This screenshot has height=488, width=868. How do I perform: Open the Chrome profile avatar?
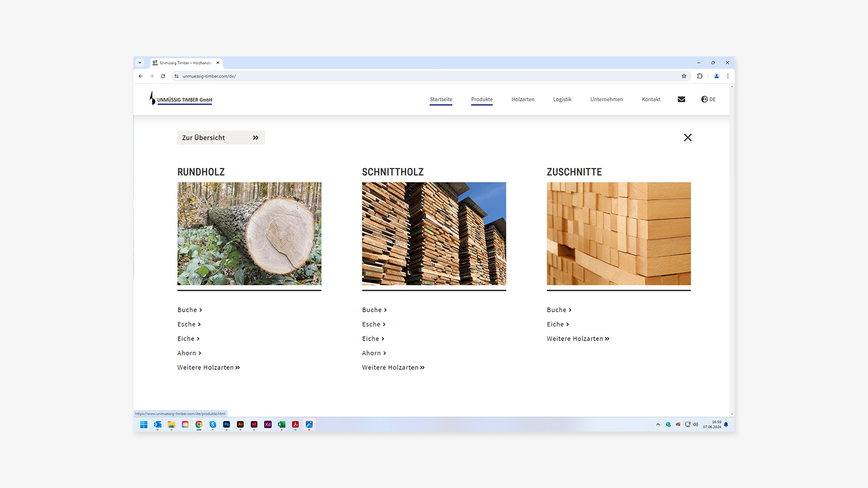coord(717,76)
